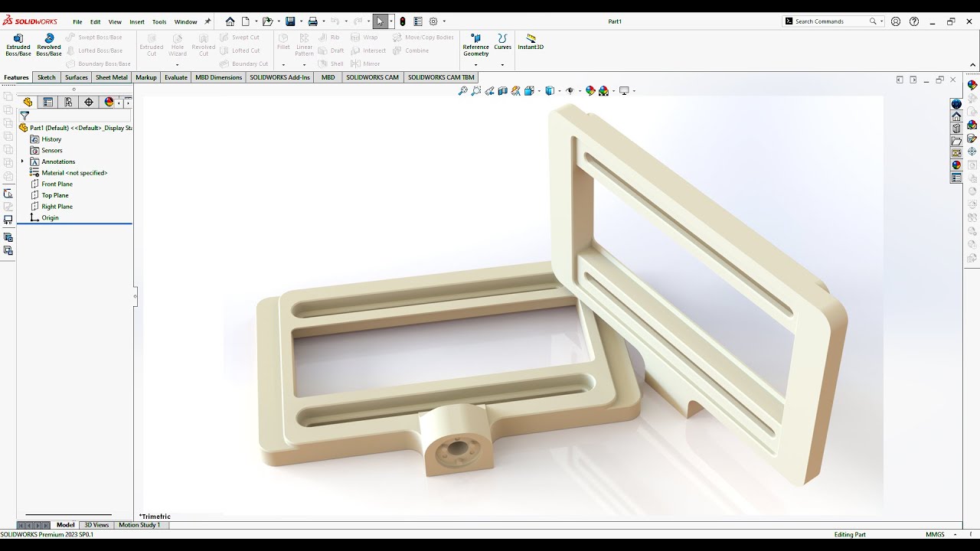The image size is (980, 551).
Task: Click the user account login icon
Action: tap(896, 21)
